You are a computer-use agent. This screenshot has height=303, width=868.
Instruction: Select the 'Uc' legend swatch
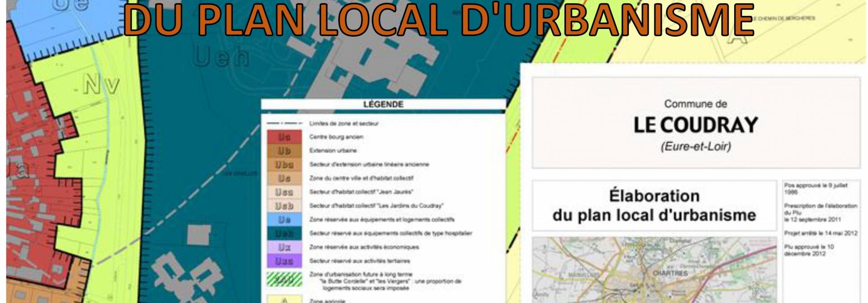(x=284, y=178)
